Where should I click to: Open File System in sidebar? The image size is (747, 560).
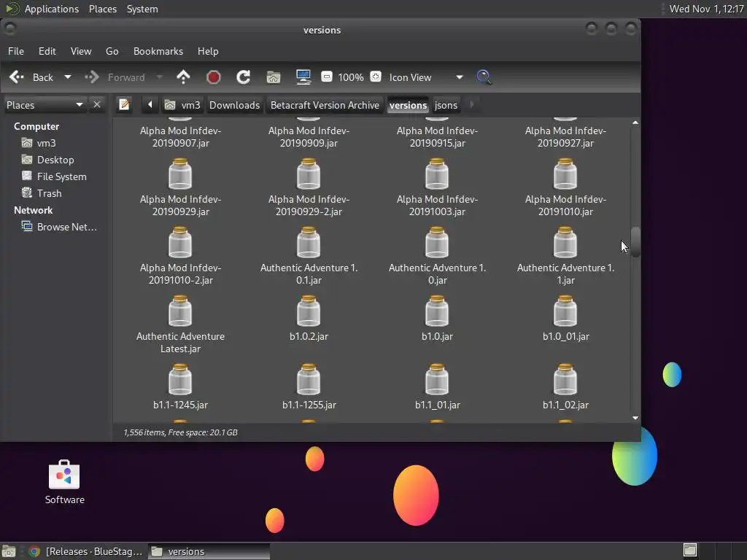pyautogui.click(x=54, y=176)
